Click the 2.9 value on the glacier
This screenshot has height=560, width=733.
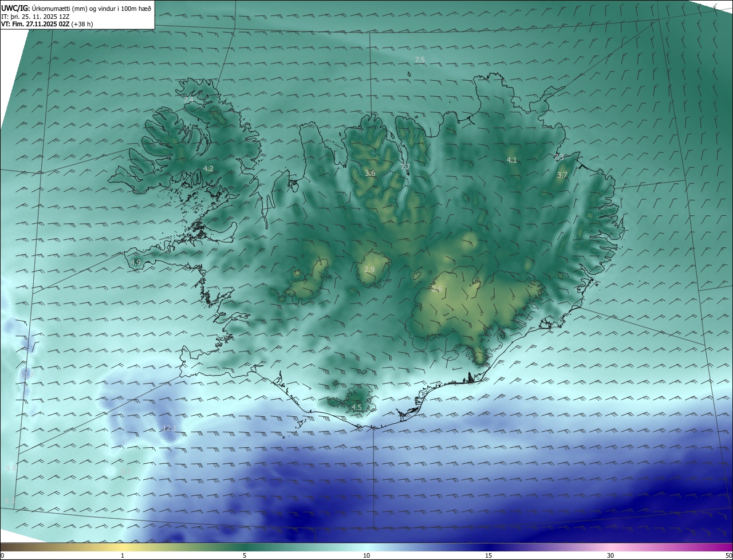click(369, 269)
